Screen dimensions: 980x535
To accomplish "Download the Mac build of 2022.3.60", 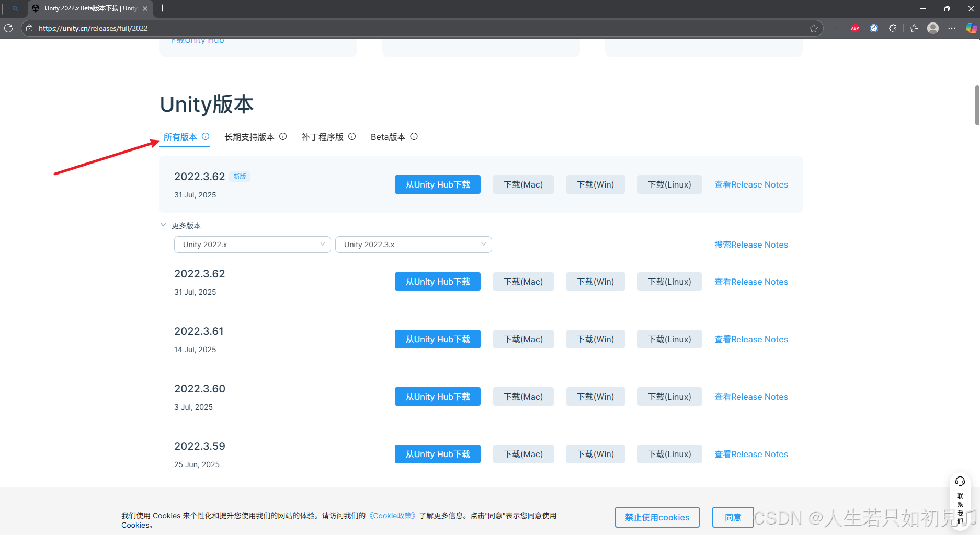I will [x=523, y=397].
